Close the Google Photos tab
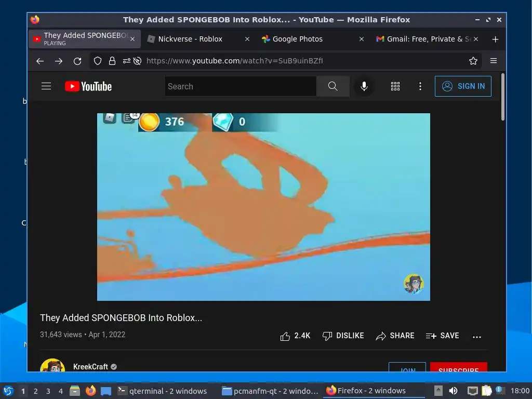532x399 pixels. [x=362, y=39]
